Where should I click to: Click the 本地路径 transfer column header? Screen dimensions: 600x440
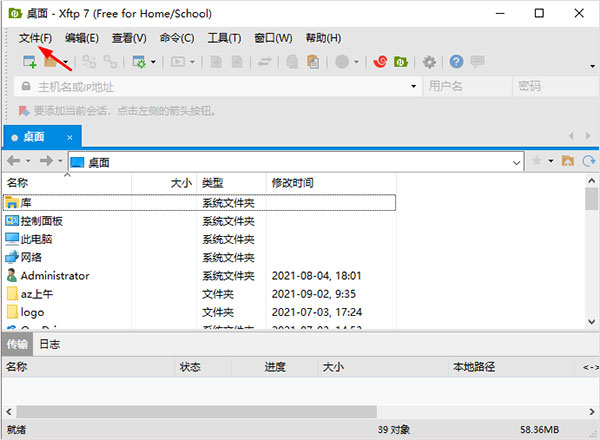pyautogui.click(x=511, y=367)
